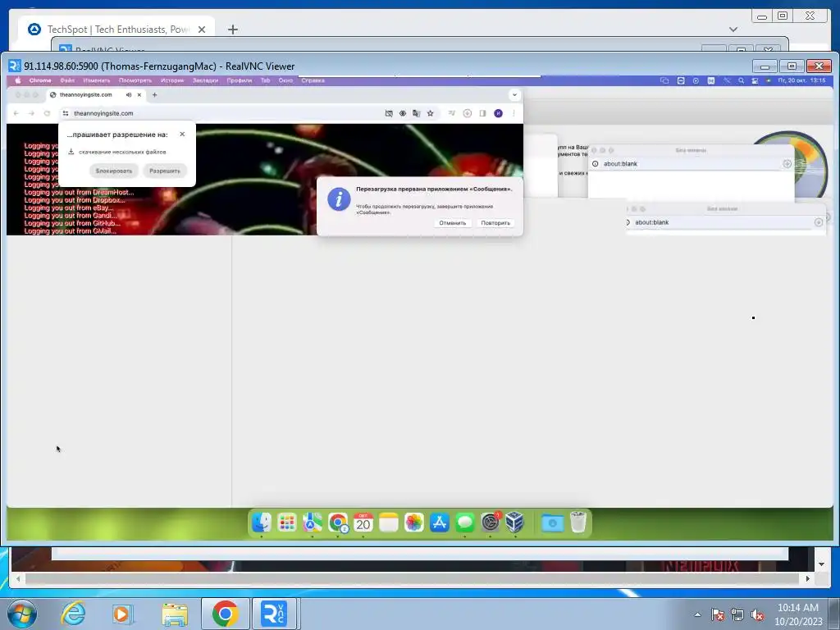Click the remote Chrome forward arrow
Screen dimensions: 840x630
click(31, 113)
